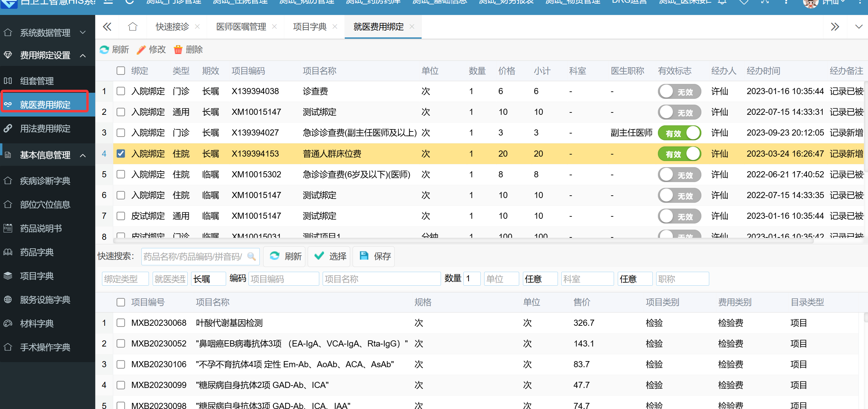Click the quick search magnifier icon
Viewport: 868px width, 409px height.
pyautogui.click(x=251, y=256)
